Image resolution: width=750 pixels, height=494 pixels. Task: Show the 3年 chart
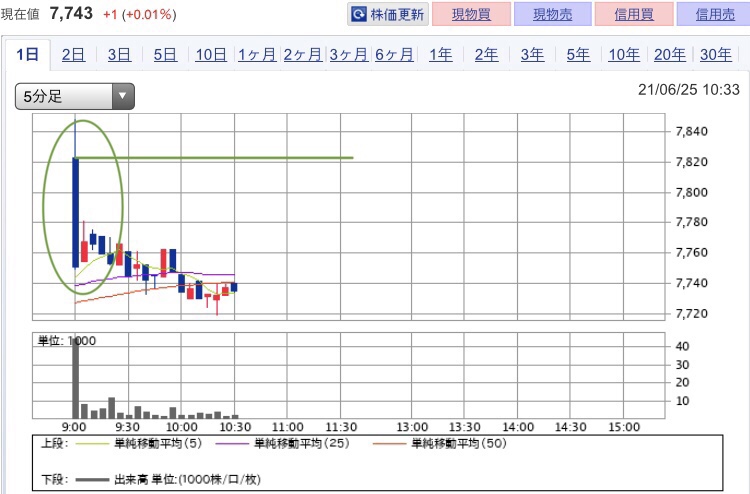(x=532, y=55)
